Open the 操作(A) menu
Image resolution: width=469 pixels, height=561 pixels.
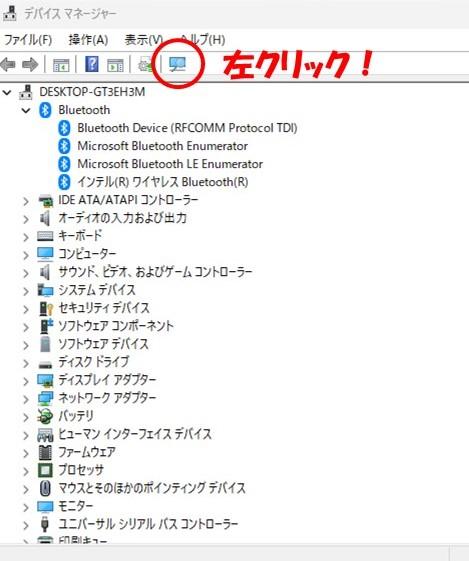click(88, 40)
